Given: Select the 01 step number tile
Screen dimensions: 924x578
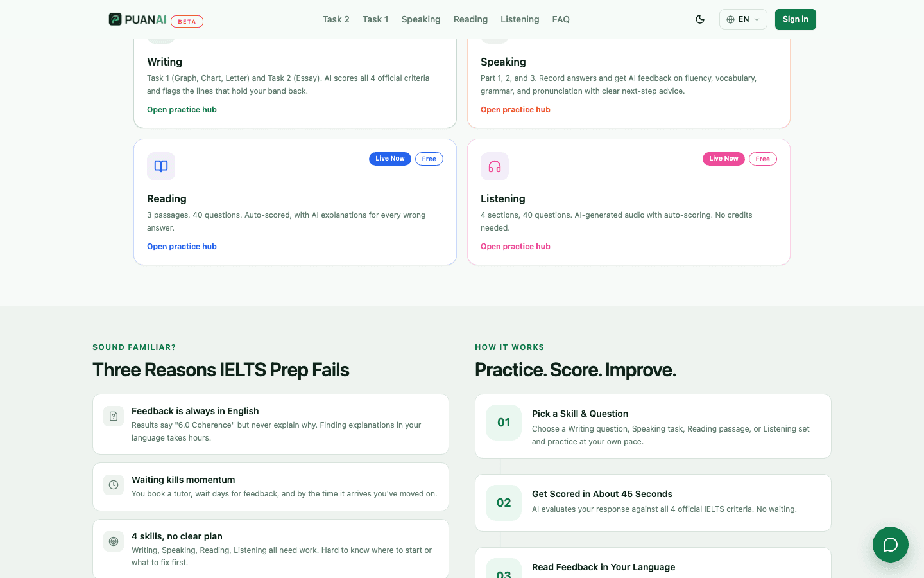Looking at the screenshot, I should point(504,423).
